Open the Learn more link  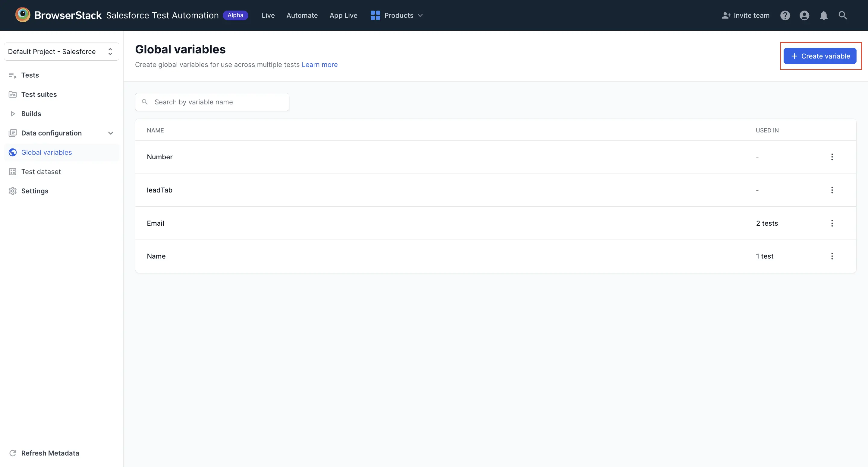319,64
